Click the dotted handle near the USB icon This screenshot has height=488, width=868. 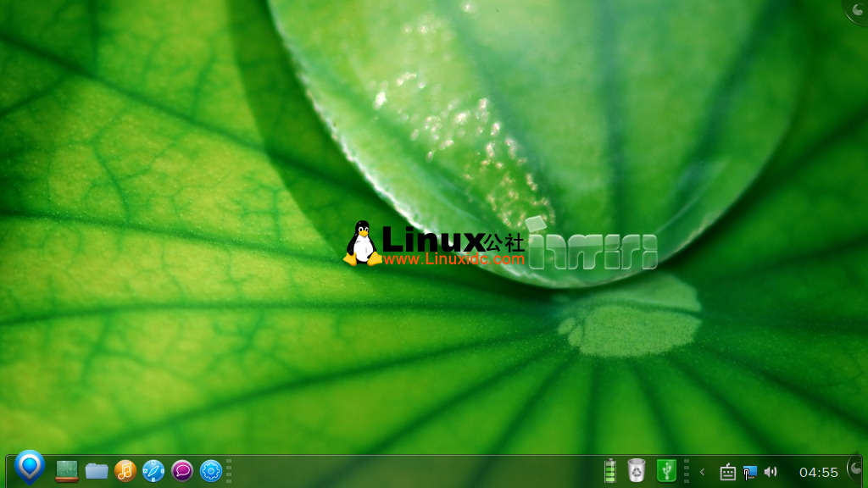(685, 472)
